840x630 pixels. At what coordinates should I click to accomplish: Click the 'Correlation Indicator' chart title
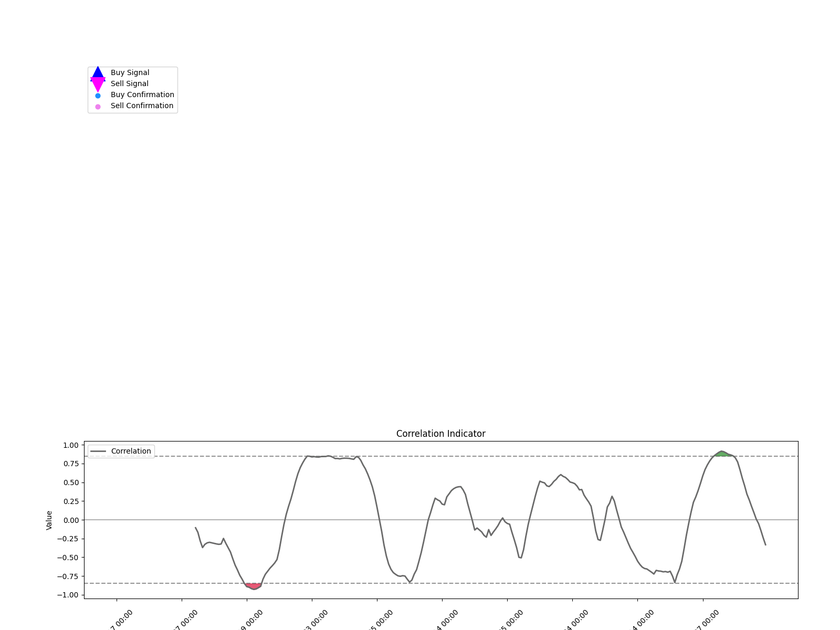pyautogui.click(x=440, y=434)
